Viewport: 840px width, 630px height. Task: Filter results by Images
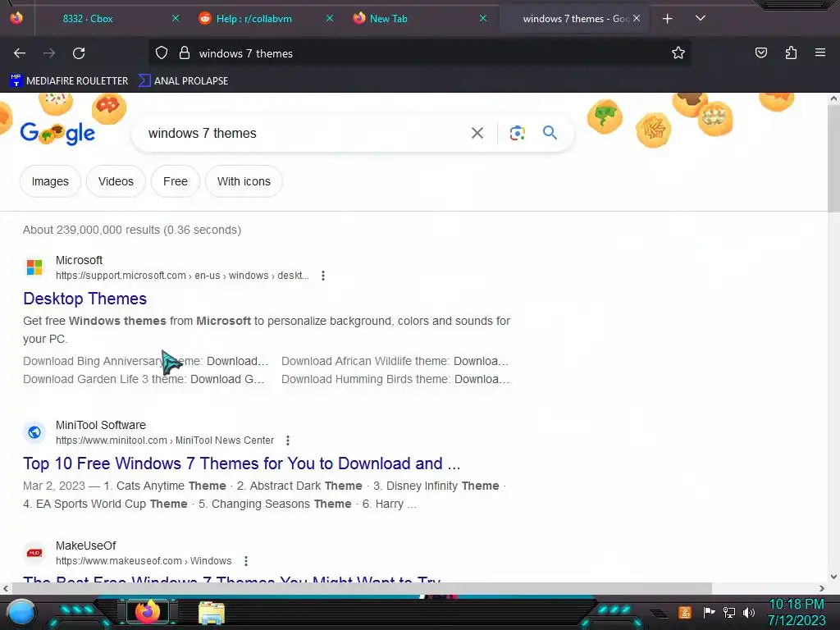[50, 181]
